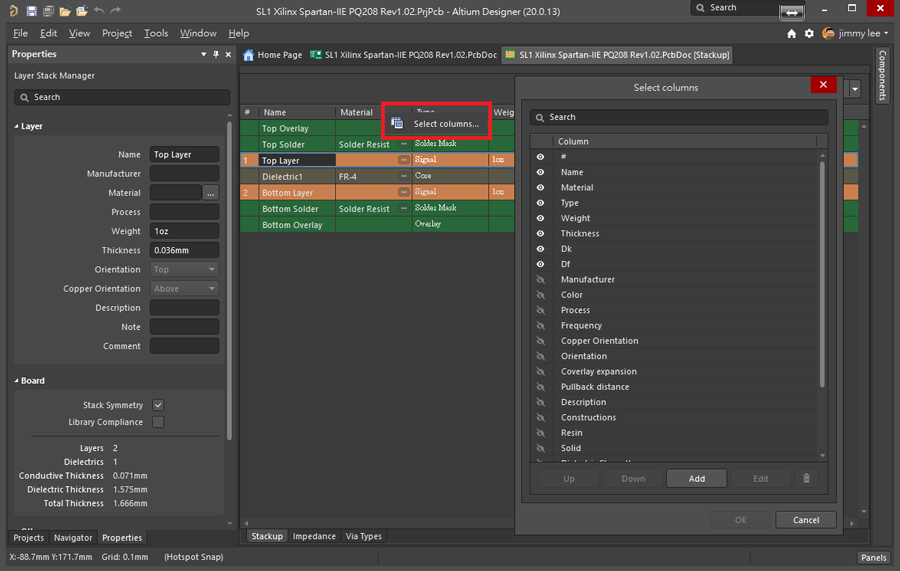900x571 pixels.
Task: Show the Manufacturer column via eye icon
Action: click(540, 279)
